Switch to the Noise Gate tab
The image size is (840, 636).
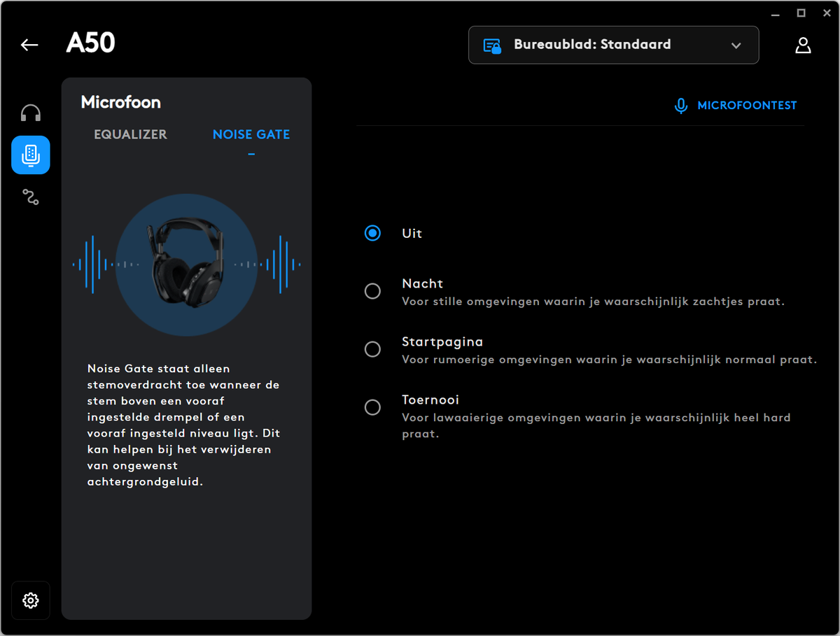pos(251,134)
